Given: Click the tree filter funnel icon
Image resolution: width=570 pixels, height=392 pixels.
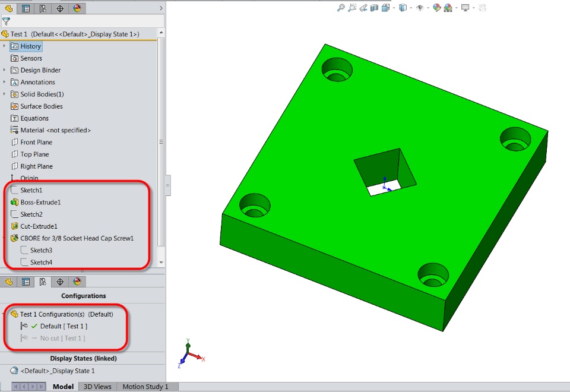Looking at the screenshot, I should [6, 21].
